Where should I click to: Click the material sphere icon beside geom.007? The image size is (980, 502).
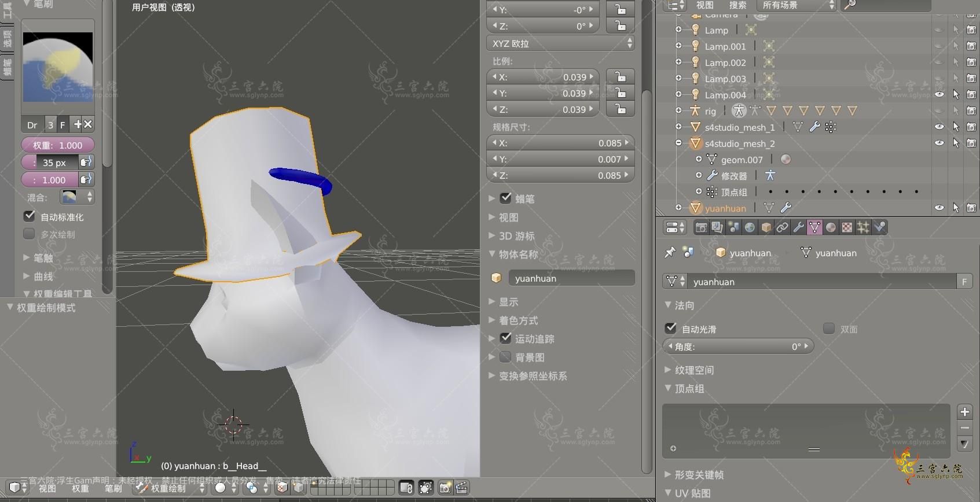[x=786, y=159]
